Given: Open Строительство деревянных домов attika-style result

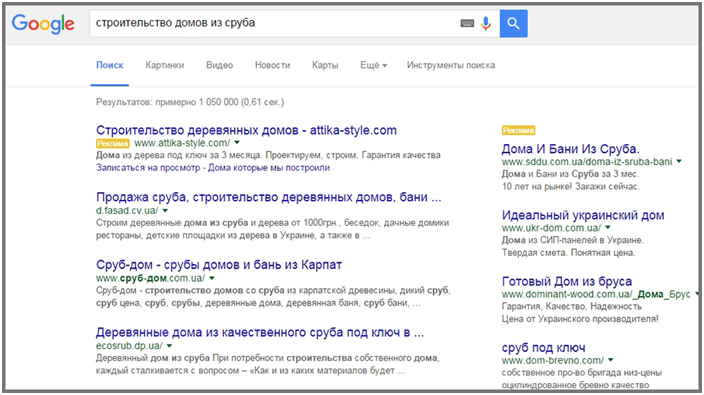Looking at the screenshot, I should point(246,130).
